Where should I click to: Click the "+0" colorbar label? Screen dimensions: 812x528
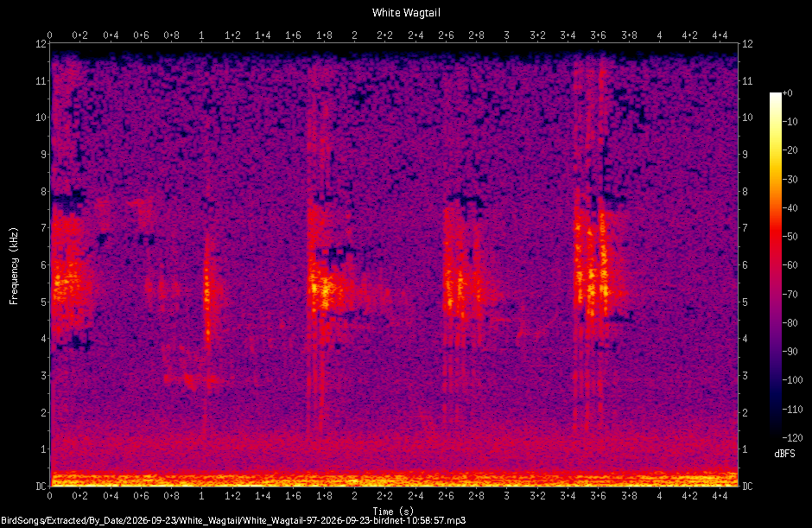[787, 93]
